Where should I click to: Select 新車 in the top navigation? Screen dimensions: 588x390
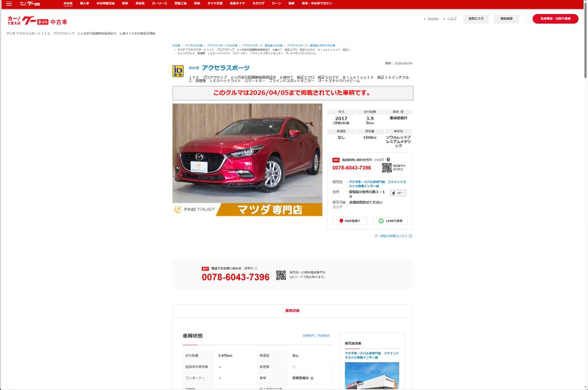125,3
